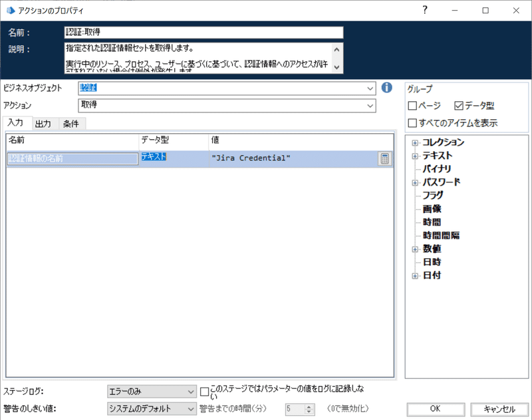Image resolution: width=532 pixels, height=420 pixels.
Task: Click the キャンセル button
Action: point(499,409)
